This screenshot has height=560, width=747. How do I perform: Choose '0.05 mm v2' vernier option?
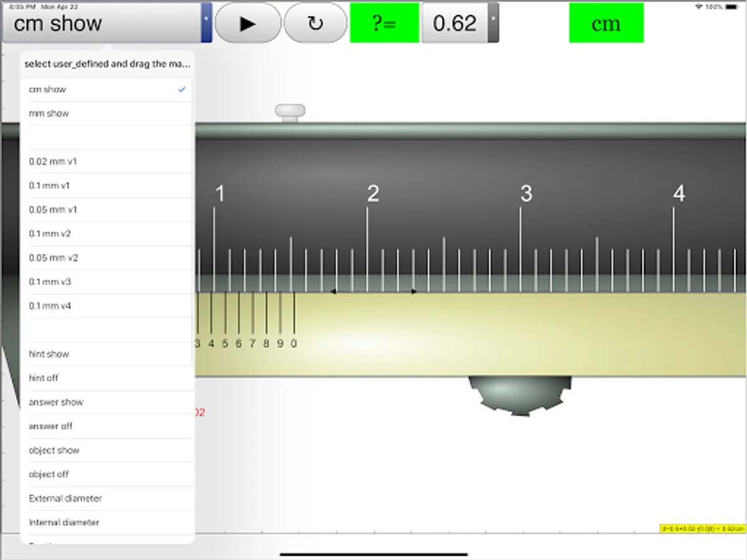coord(107,258)
